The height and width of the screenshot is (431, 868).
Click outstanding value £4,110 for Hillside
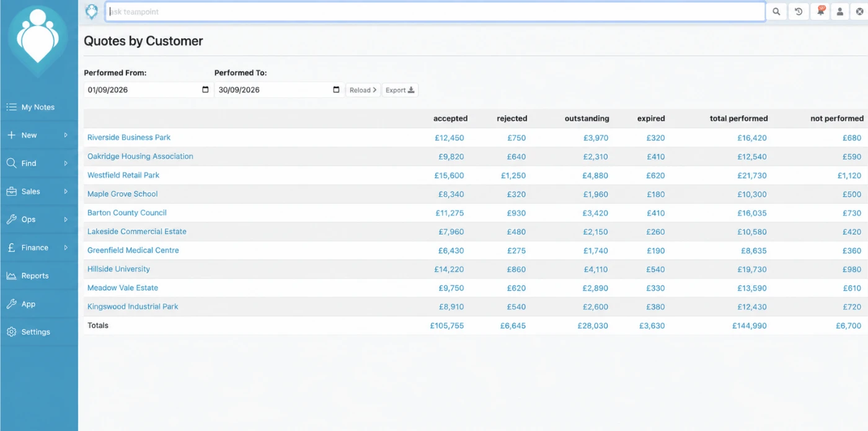coord(596,270)
